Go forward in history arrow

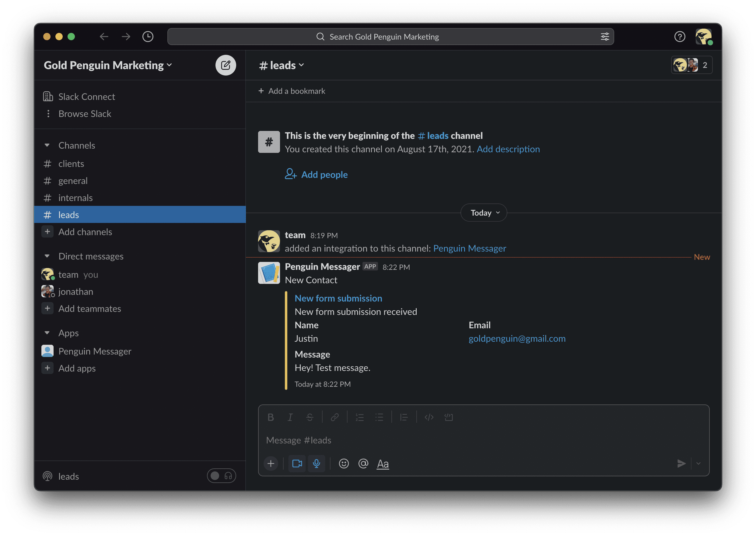coord(126,37)
